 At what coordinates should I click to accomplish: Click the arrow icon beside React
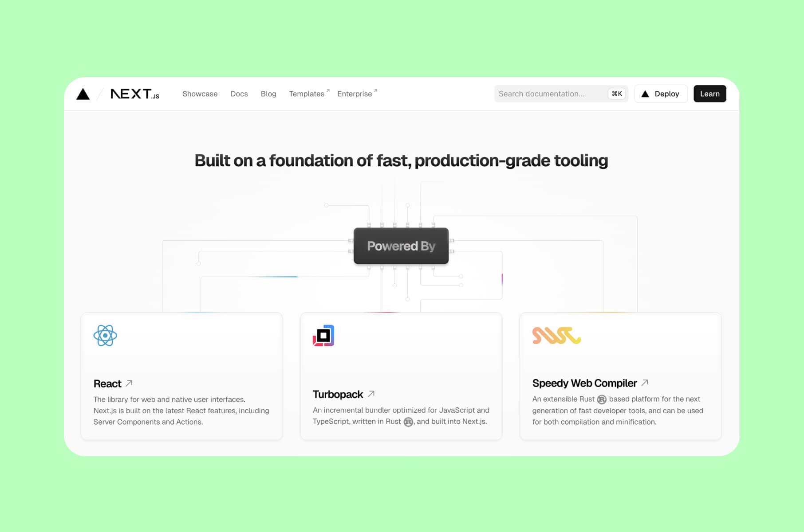pos(129,383)
